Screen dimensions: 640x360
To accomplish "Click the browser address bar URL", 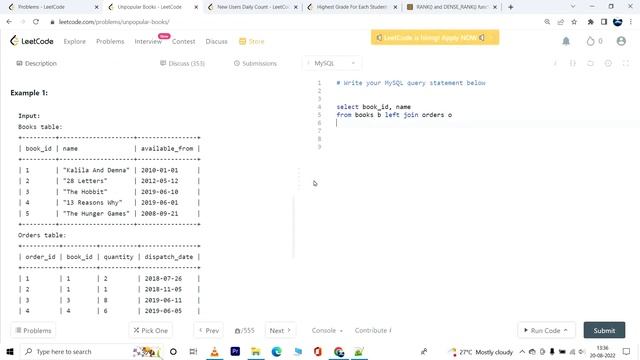I will [x=114, y=22].
